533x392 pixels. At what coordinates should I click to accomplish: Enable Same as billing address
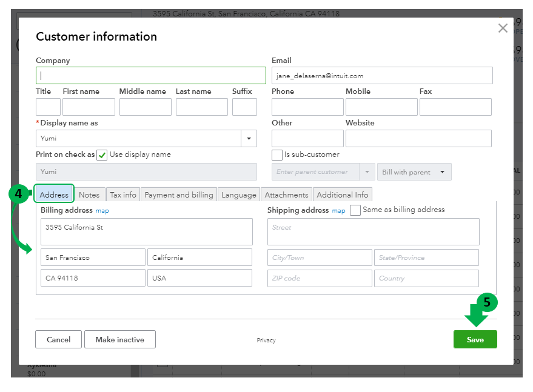(355, 210)
